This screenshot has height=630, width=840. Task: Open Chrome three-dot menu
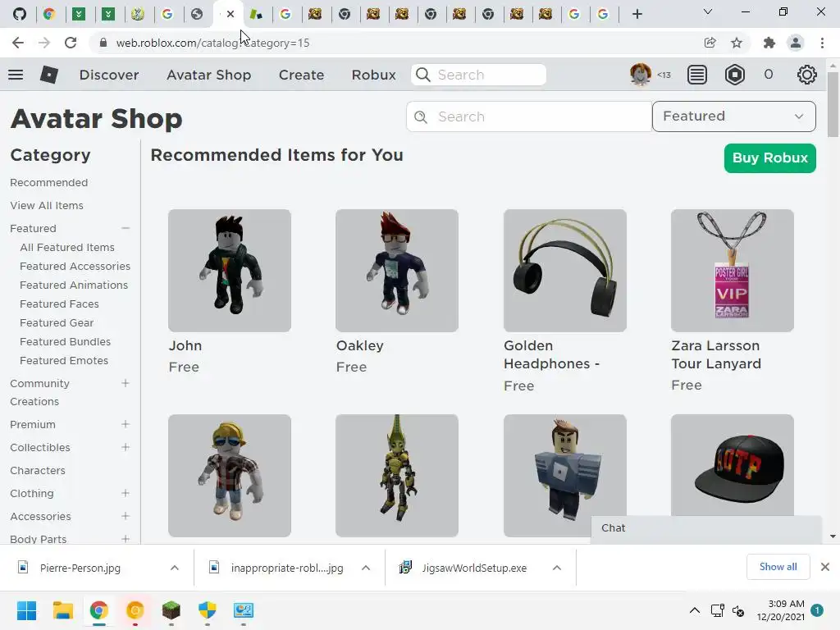tap(822, 43)
